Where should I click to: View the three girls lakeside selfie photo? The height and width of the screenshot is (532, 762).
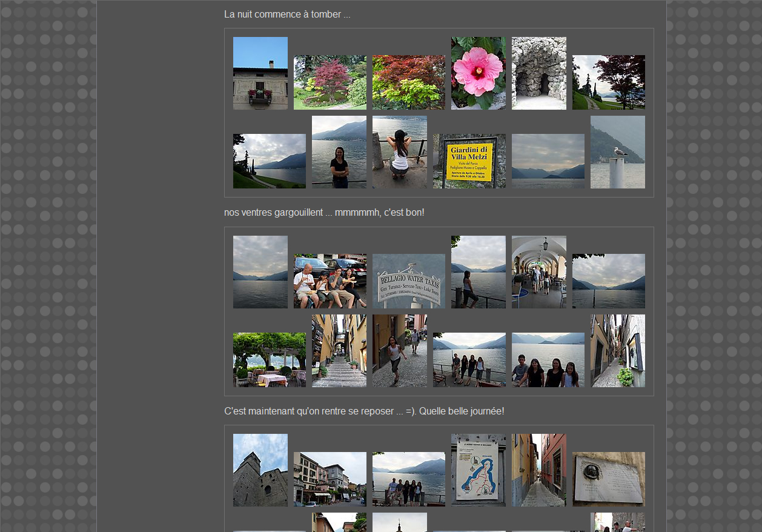[548, 360]
